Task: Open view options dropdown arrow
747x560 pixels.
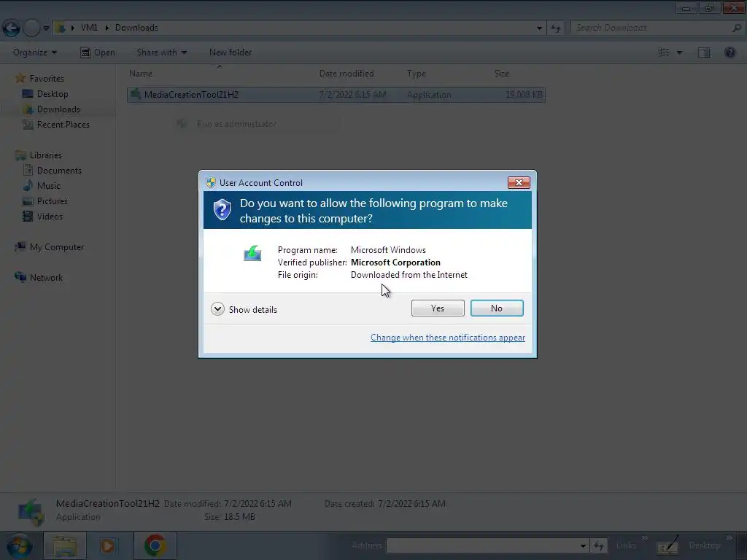Action: tap(679, 52)
